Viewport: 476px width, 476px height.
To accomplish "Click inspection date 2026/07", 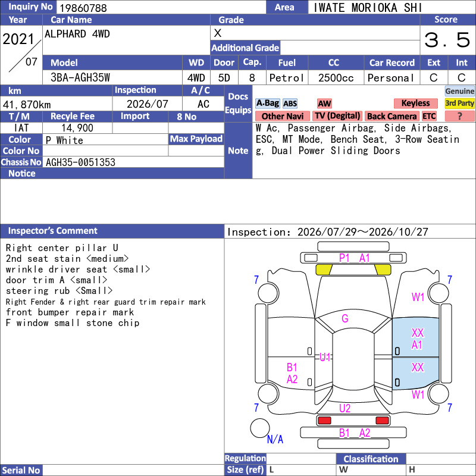I will point(147,104).
